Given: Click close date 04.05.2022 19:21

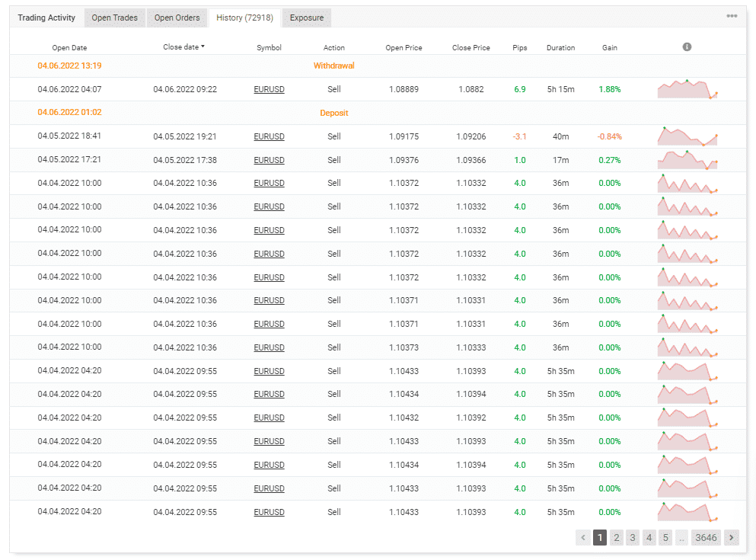Looking at the screenshot, I should [x=185, y=136].
